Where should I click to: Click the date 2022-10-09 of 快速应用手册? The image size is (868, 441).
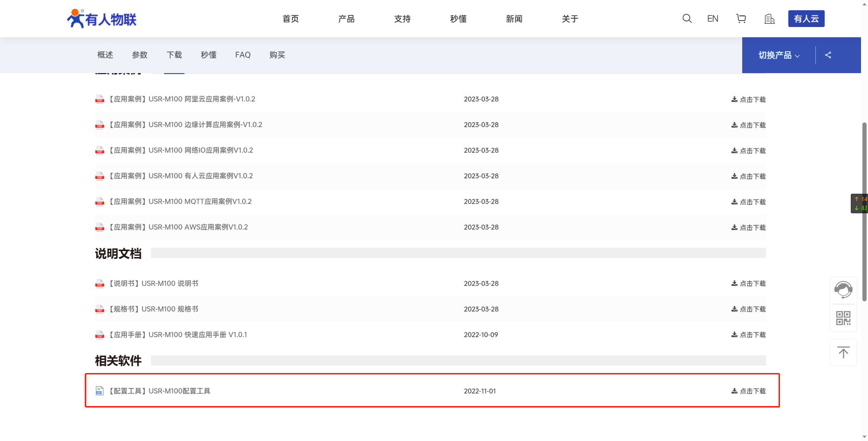pos(481,335)
